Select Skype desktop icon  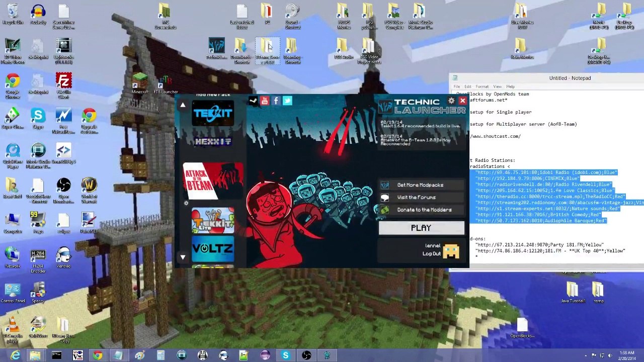38,119
